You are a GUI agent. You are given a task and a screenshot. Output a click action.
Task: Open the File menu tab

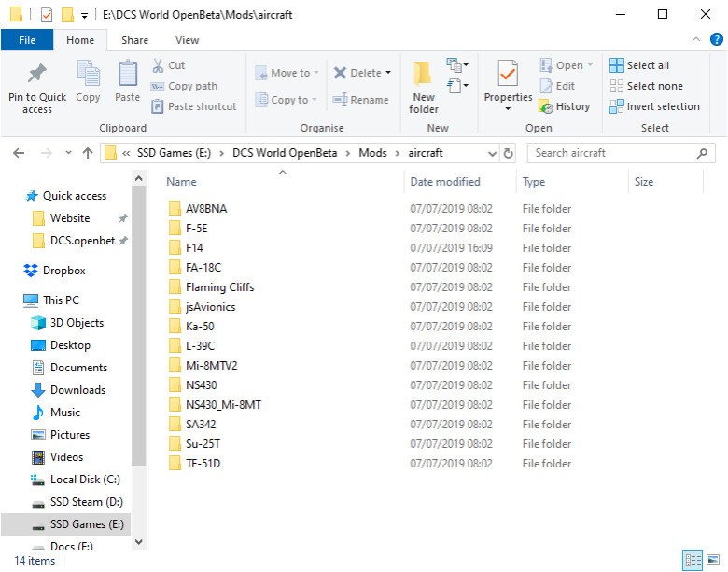click(x=27, y=40)
